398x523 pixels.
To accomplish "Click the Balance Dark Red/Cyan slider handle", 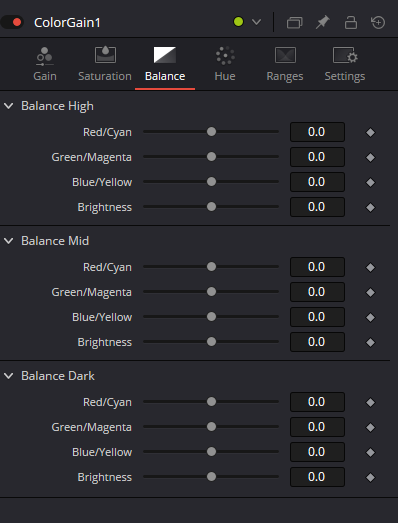I will pos(211,402).
